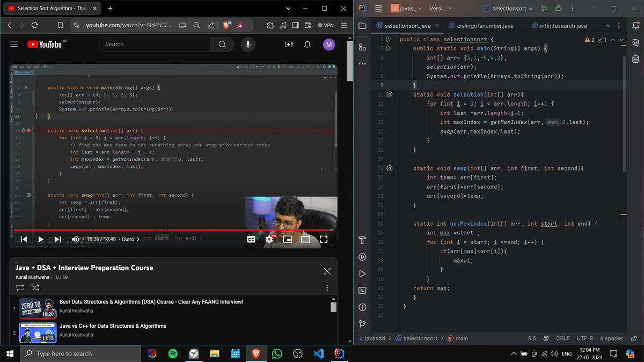Open video settings gear
The width and height of the screenshot is (644, 362).
pyautogui.click(x=269, y=239)
